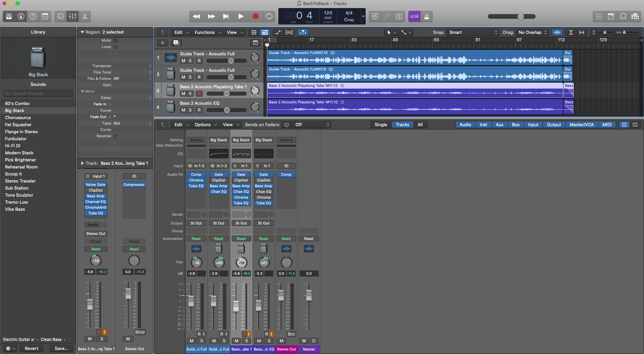Screen dimensions: 644x354
Task: Adjust the master volume slider
Action: click(x=511, y=16)
